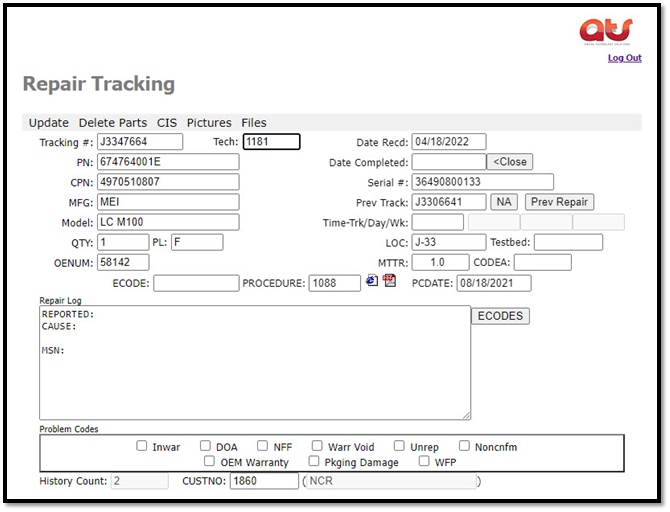Select Delete Parts from the menu bar

(112, 123)
